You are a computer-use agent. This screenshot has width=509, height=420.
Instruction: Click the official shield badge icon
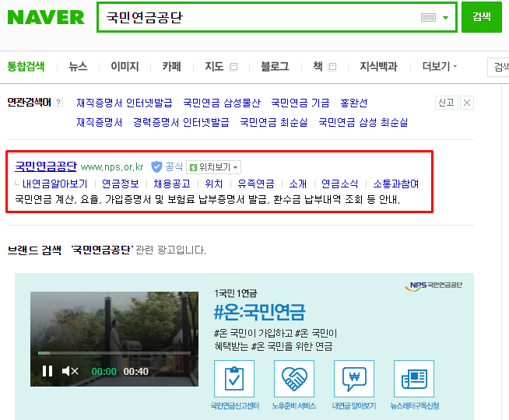click(x=156, y=166)
